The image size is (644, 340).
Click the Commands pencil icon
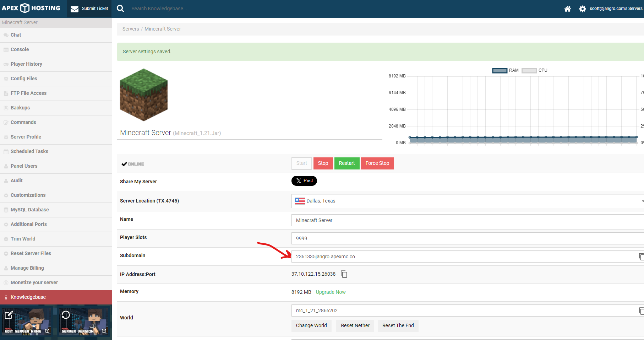pyautogui.click(x=6, y=123)
